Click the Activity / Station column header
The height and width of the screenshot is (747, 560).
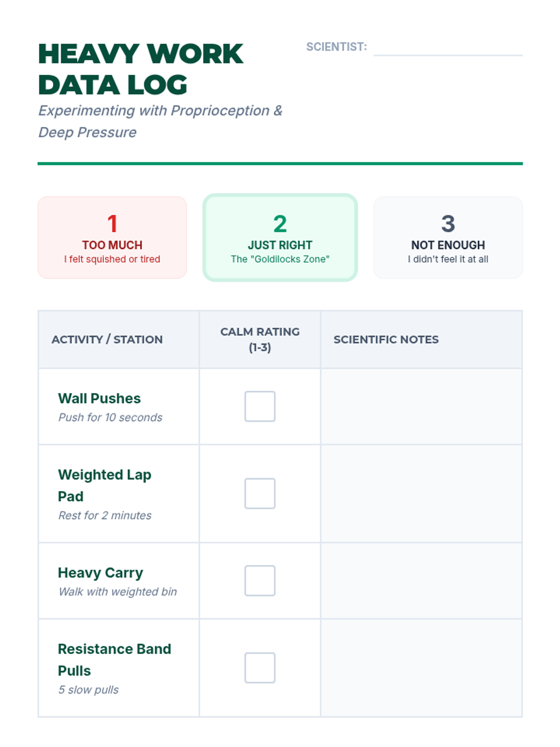click(107, 339)
